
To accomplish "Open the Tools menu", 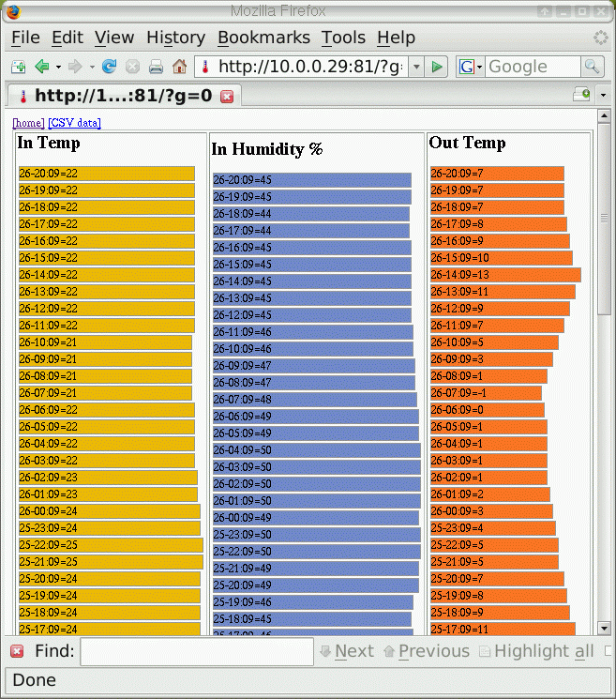I will 343,38.
